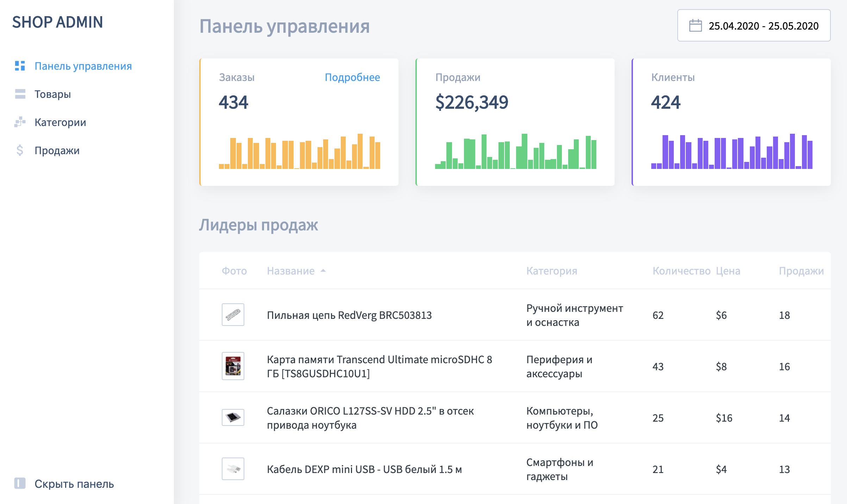Open the Transcend memory card thumbnail
Viewport: 847px width, 504px height.
233,366
